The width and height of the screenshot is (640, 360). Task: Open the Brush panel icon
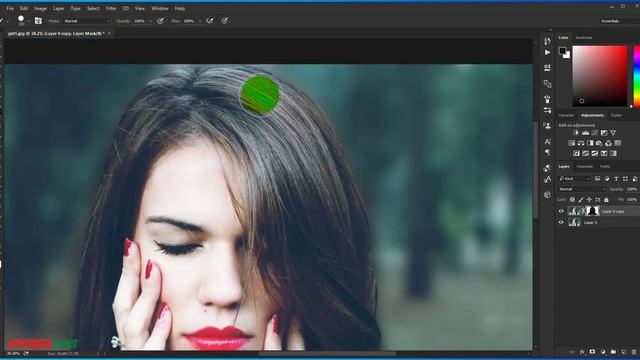[x=547, y=99]
